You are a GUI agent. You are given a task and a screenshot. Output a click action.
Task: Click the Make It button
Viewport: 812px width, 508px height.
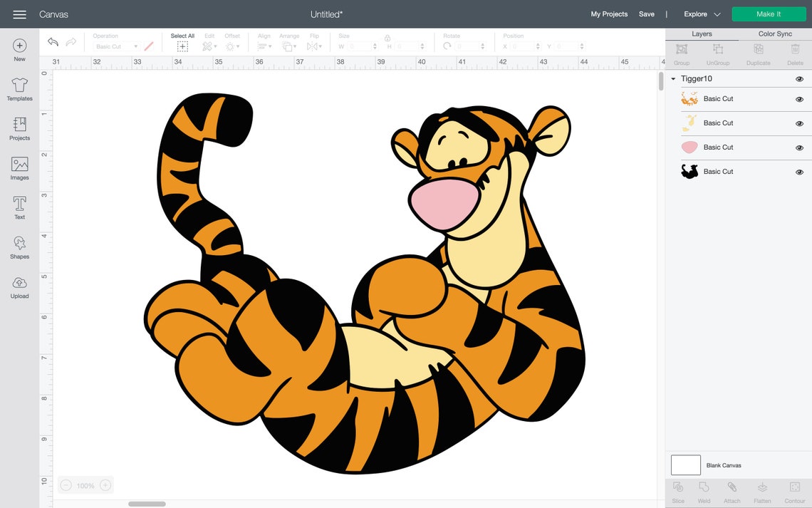[769, 14]
